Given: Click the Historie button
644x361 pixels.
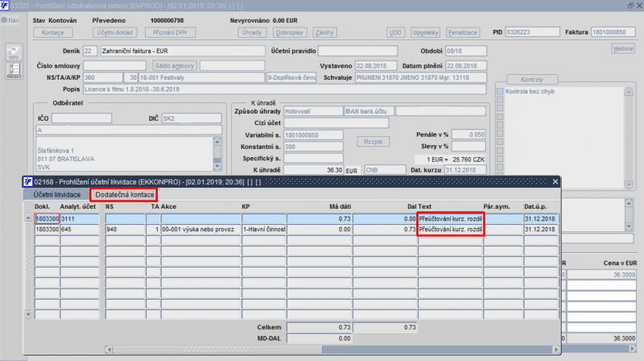Looking at the screenshot, I should pos(623,48).
